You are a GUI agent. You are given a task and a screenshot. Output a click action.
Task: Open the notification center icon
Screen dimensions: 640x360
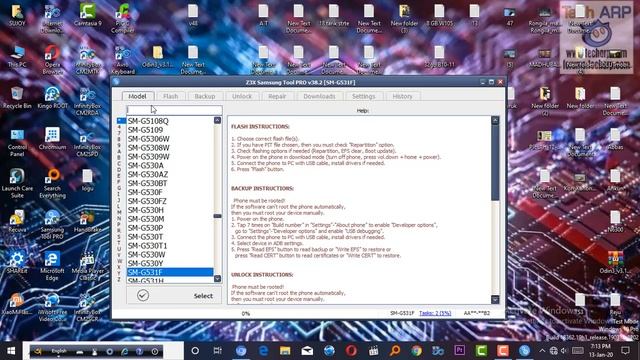(x=625, y=351)
